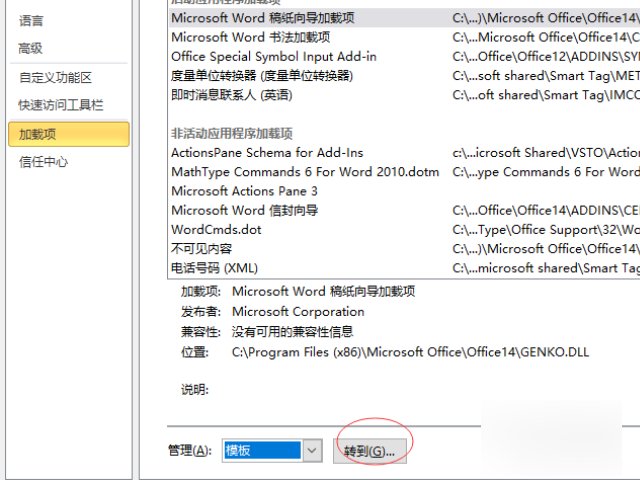
Task: Select ActionsPane Schema for Add-Ins row
Action: pos(404,153)
